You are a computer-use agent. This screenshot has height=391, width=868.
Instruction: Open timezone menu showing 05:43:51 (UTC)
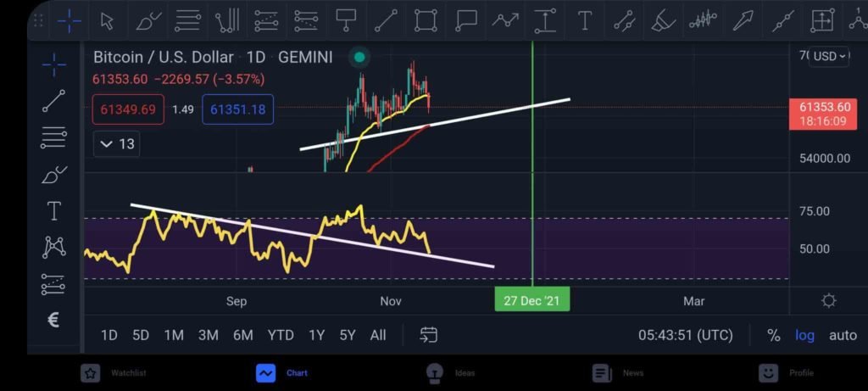coord(685,335)
